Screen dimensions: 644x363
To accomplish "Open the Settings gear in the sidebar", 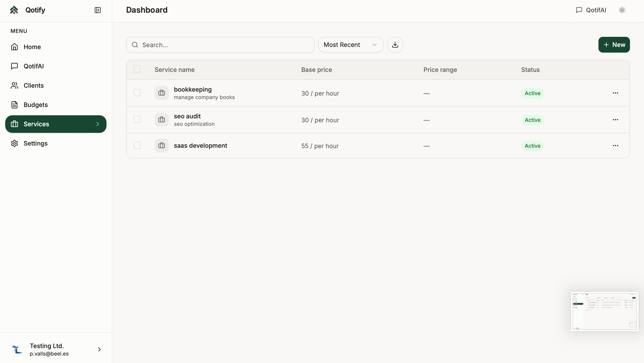I will tap(14, 143).
